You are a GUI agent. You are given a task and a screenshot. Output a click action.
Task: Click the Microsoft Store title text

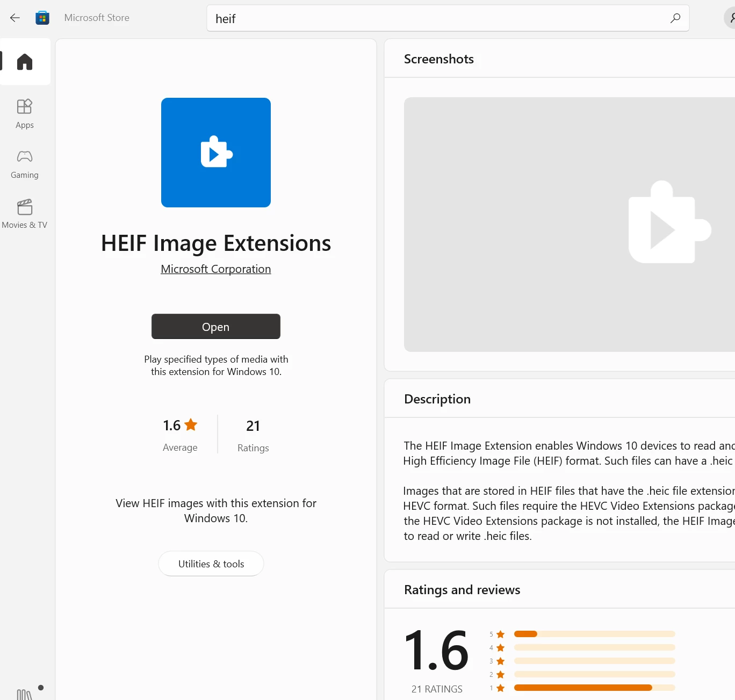click(97, 18)
